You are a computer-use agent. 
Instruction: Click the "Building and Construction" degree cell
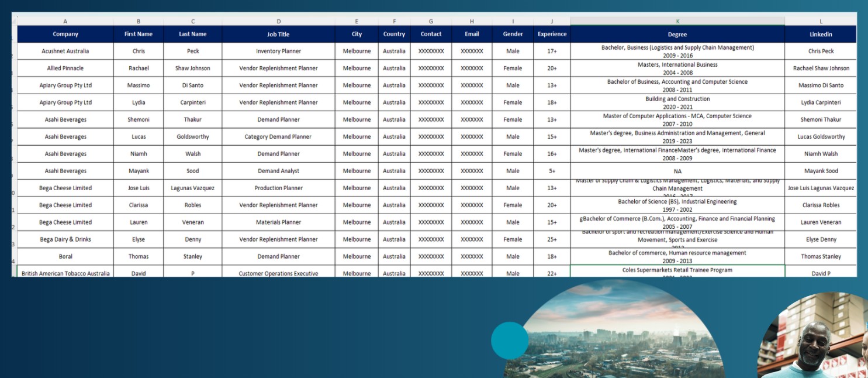[x=677, y=102]
